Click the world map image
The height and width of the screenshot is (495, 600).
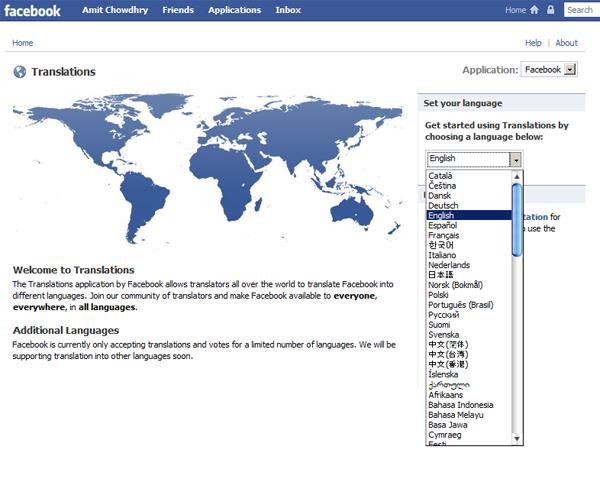pyautogui.click(x=207, y=169)
